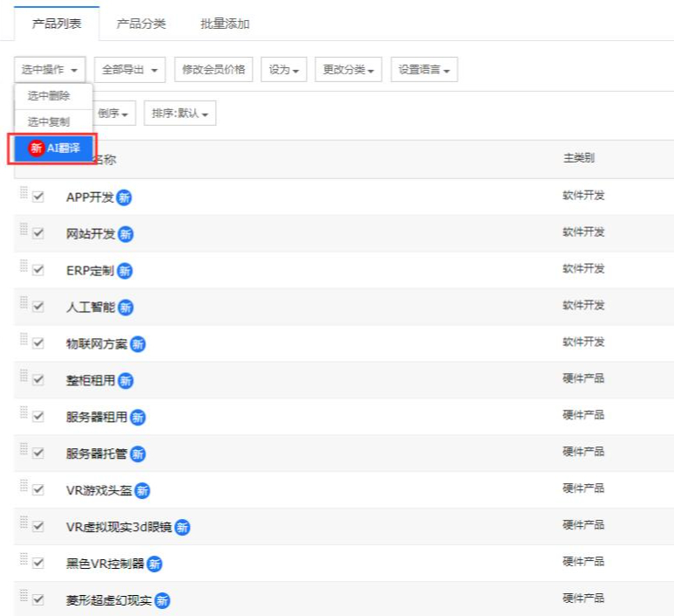Open the 选中操作 dropdown
This screenshot has width=674, height=616.
(x=50, y=70)
